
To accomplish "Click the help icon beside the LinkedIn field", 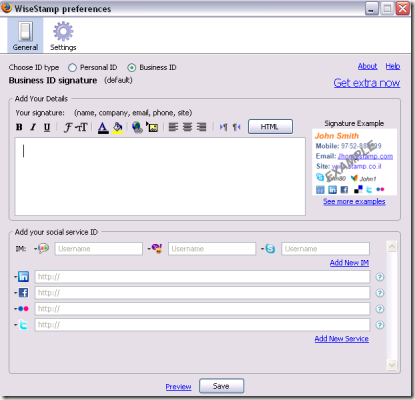I will pyautogui.click(x=380, y=277).
